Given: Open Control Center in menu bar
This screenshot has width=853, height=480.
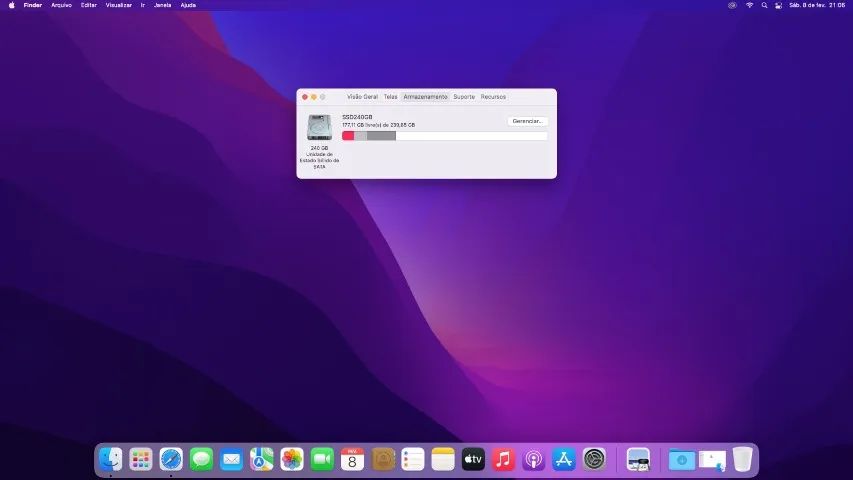Looking at the screenshot, I should (x=778, y=5).
